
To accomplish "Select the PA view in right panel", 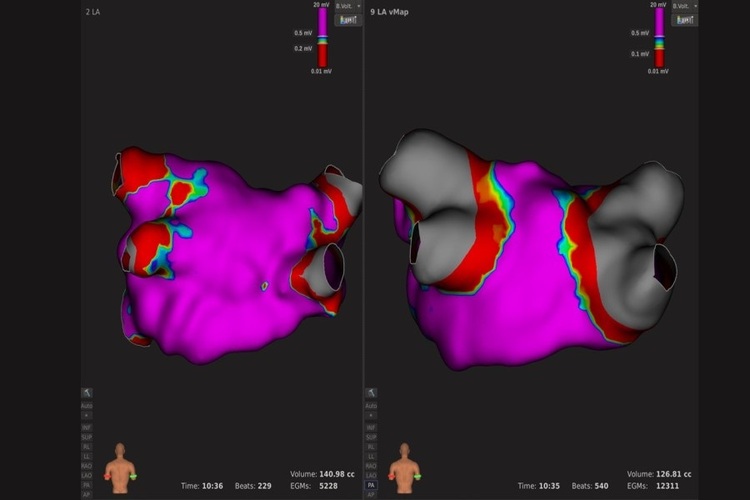I will [371, 484].
